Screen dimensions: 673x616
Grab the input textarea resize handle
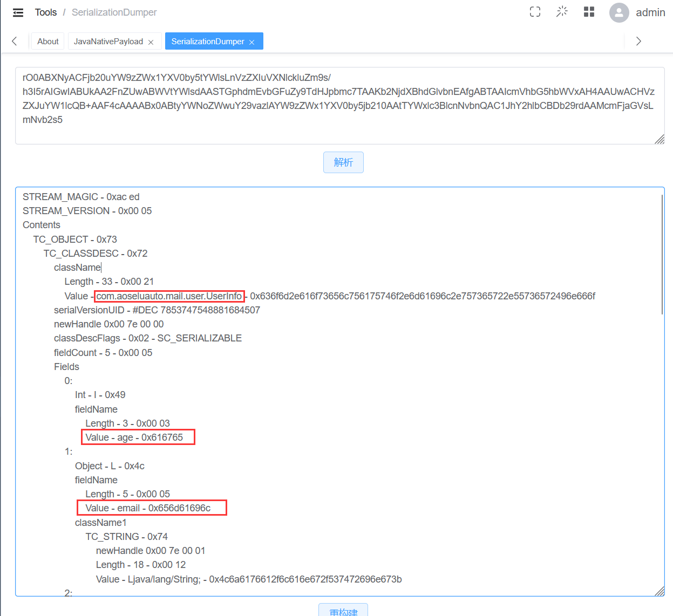[x=660, y=140]
